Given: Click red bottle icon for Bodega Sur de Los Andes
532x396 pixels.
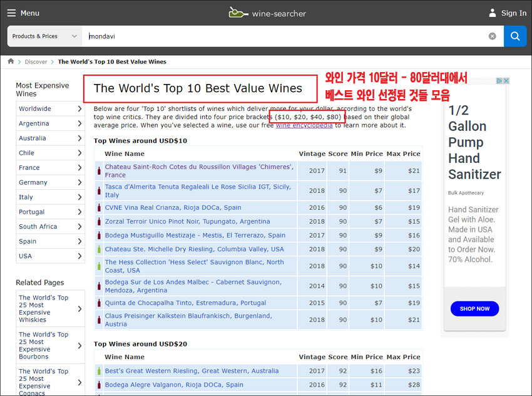Looking at the screenshot, I should click(x=99, y=286).
